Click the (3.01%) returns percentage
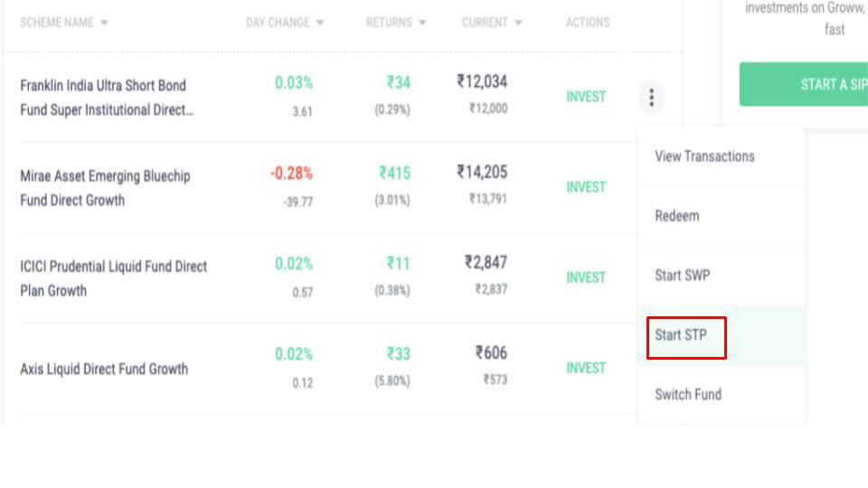The width and height of the screenshot is (868, 488). tap(392, 201)
